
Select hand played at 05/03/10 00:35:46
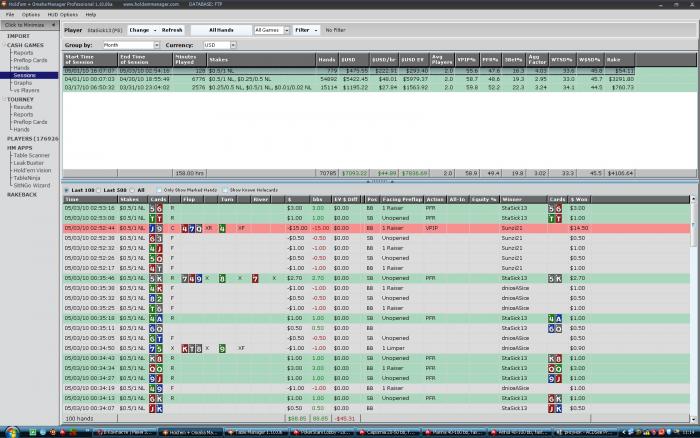pyautogui.click(x=377, y=278)
